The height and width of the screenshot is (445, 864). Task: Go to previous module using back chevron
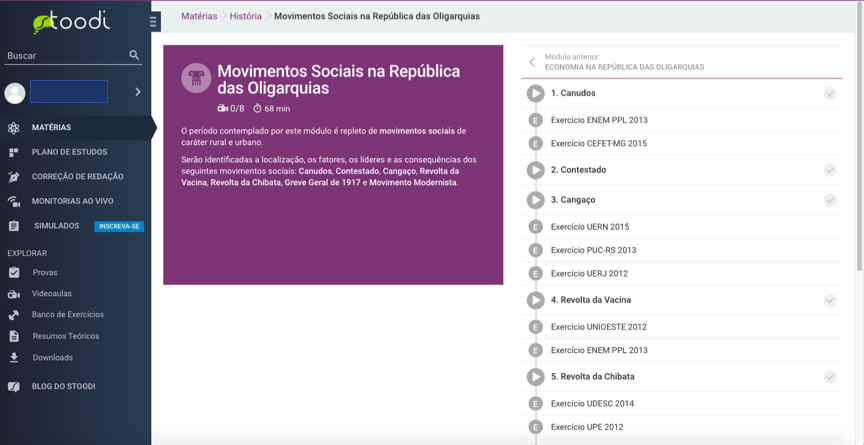[532, 62]
